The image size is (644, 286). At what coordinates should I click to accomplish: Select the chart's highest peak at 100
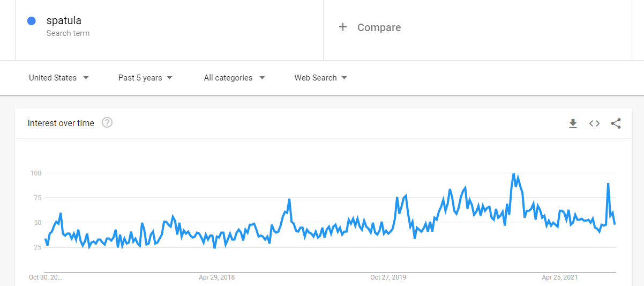514,174
